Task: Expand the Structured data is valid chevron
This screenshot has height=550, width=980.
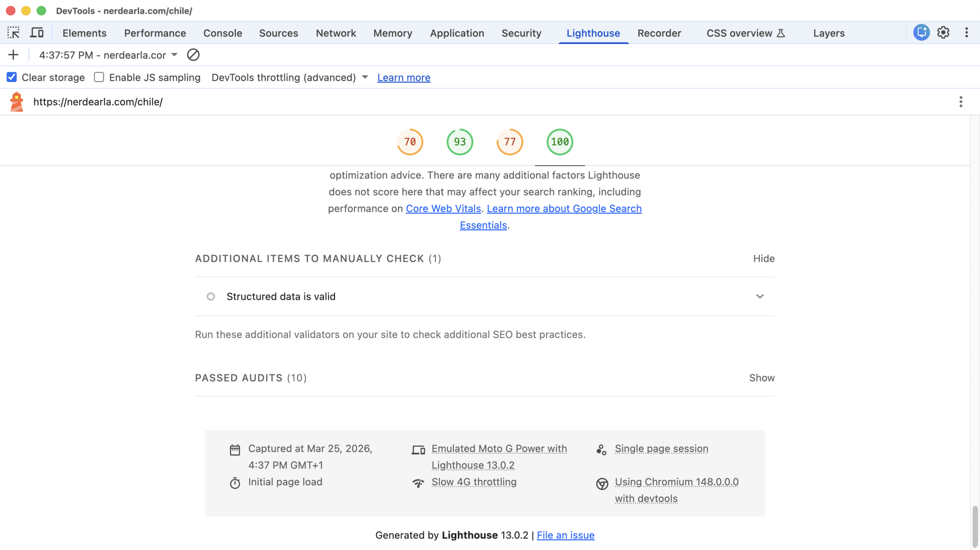Action: [760, 297]
